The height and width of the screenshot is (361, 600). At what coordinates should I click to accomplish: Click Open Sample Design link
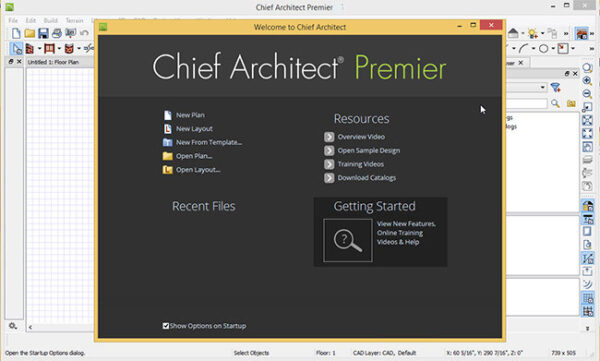pos(368,150)
